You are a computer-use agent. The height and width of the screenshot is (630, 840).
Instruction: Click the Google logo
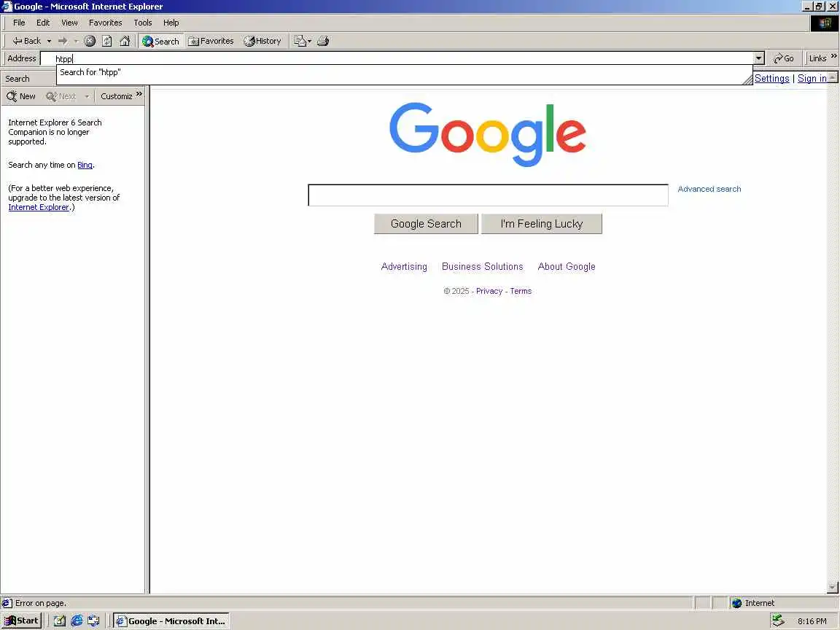click(x=488, y=134)
